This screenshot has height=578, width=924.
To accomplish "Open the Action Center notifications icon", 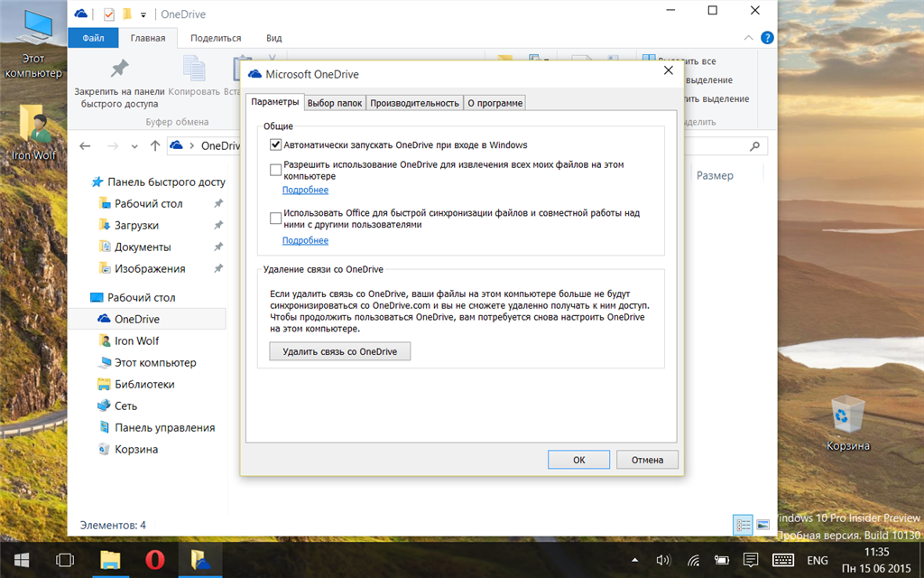I will click(x=750, y=560).
